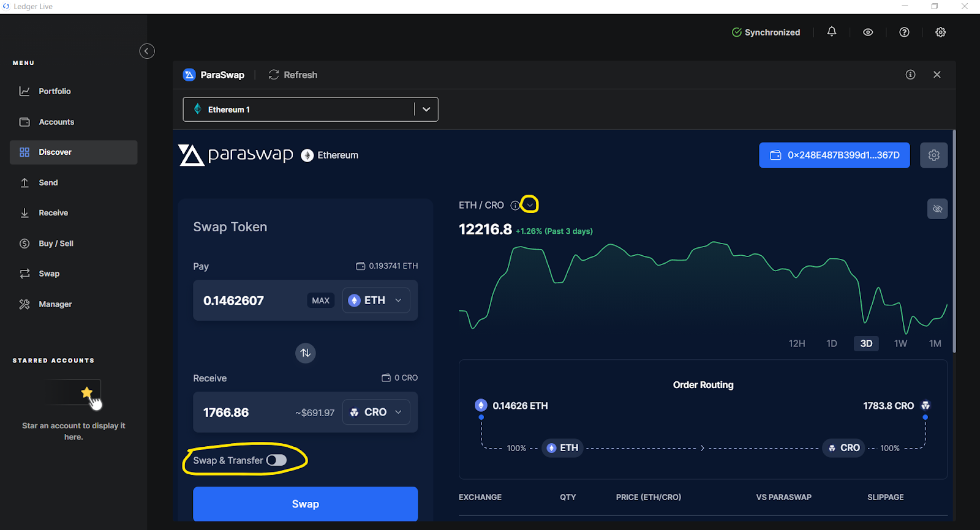
Task: Expand the ETH / CRO pair chevron
Action: point(530,205)
